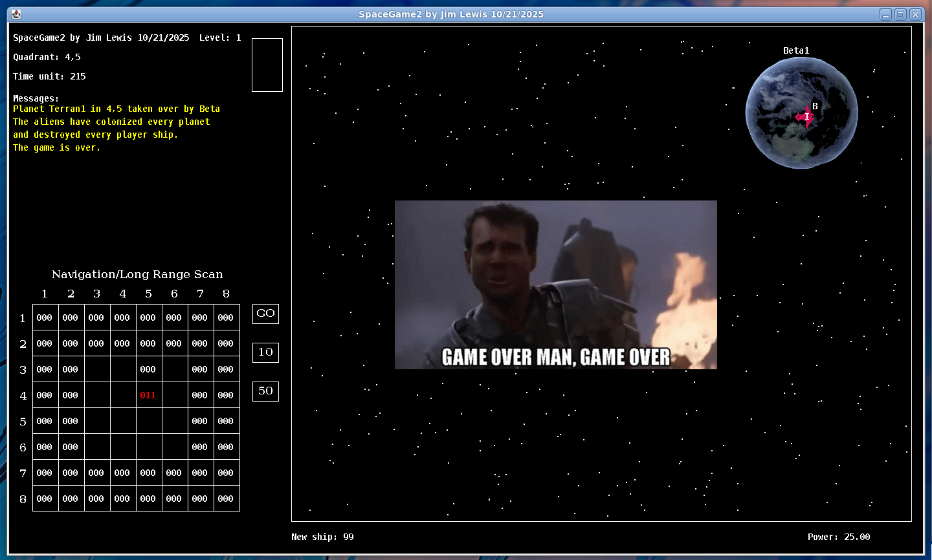Maximize the SpaceGame2 window
Image resolution: width=932 pixels, height=560 pixels.
point(900,14)
